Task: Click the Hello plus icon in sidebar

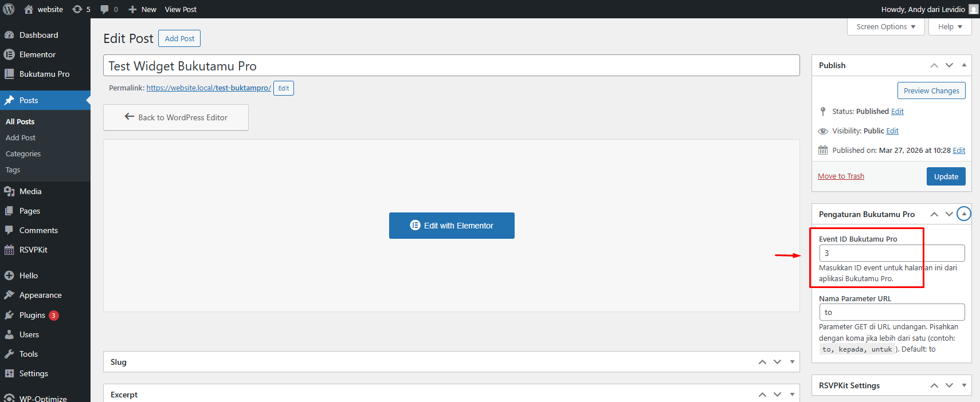Action: coord(9,275)
